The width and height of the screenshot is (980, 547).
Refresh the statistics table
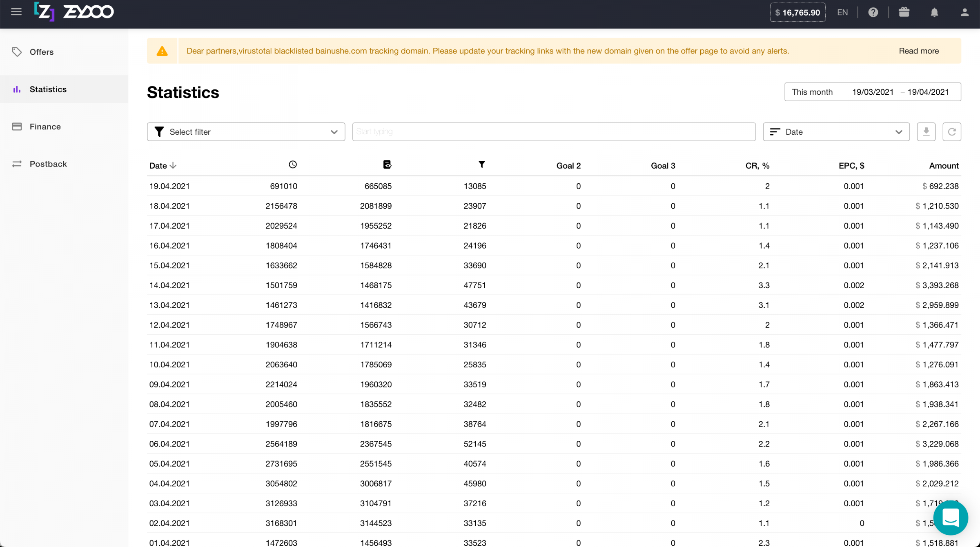[x=952, y=132]
